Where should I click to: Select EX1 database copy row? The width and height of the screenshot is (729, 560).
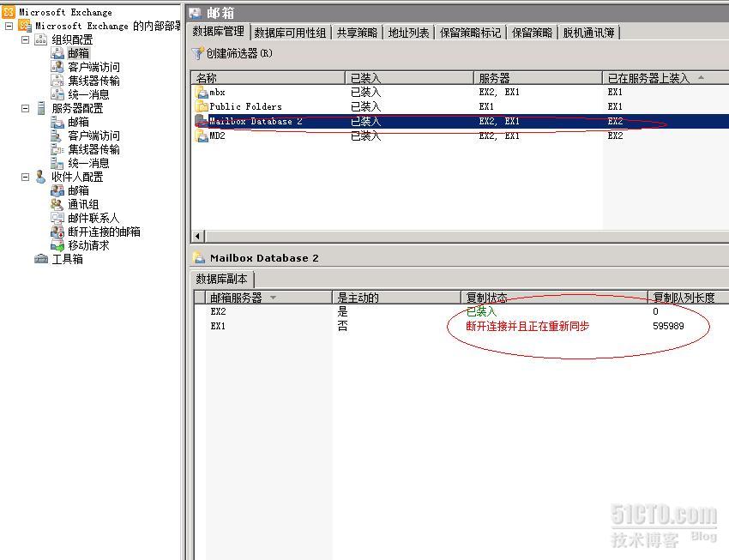point(461,326)
